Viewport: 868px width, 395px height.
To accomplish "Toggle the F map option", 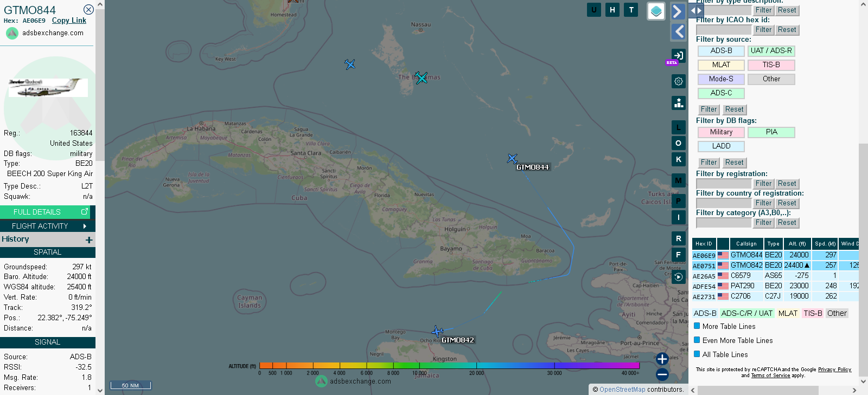I will (x=679, y=255).
